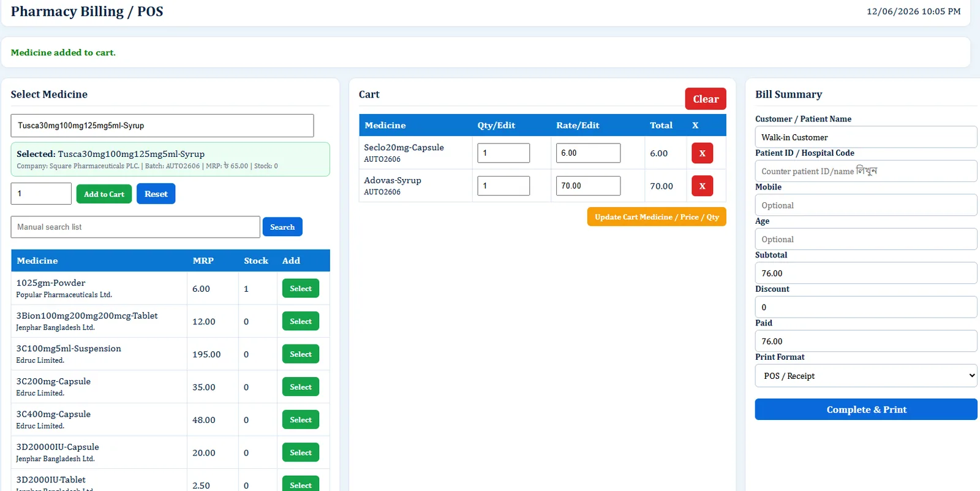Click the Pharmacy Billing / POS title
980x491 pixels.
tap(87, 12)
